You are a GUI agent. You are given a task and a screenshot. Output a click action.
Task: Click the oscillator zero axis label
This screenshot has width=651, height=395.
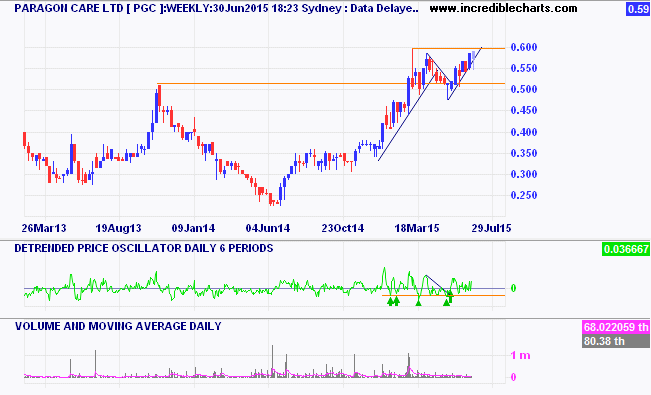point(514,288)
